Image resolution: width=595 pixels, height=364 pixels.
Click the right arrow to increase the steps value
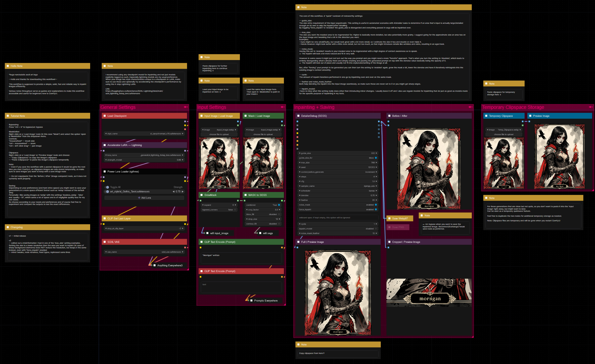376,177
